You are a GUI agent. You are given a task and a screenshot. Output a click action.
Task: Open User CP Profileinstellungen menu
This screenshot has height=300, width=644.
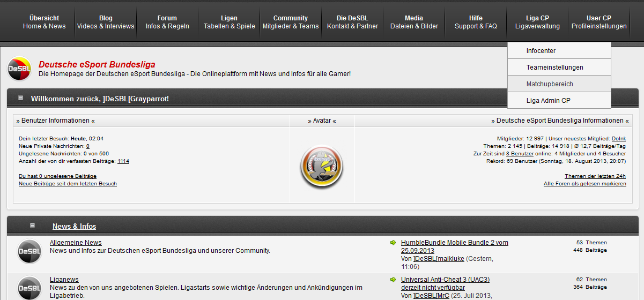pyautogui.click(x=599, y=22)
